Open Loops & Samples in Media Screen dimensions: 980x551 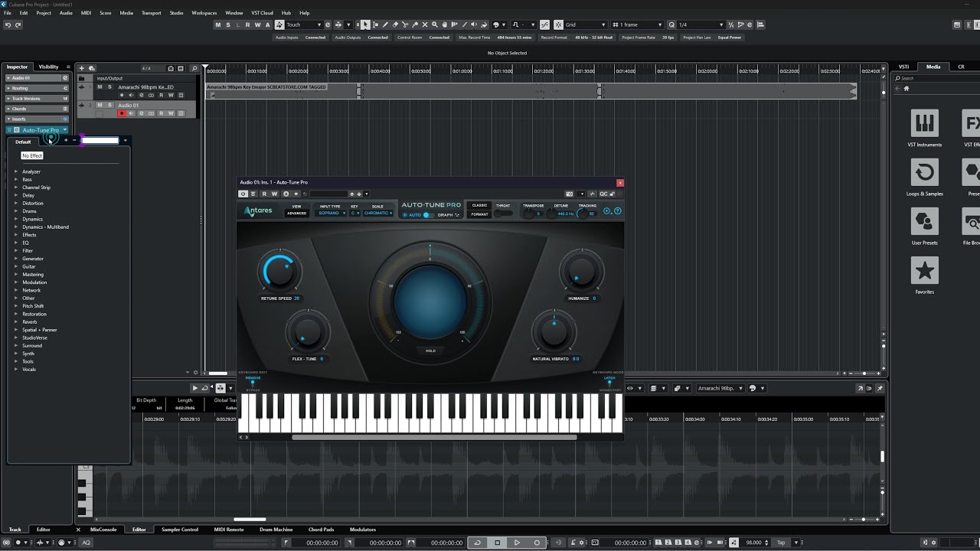tap(924, 172)
